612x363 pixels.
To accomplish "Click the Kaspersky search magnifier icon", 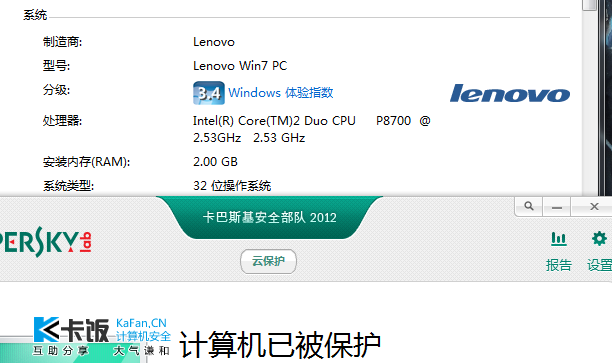I will click(528, 206).
